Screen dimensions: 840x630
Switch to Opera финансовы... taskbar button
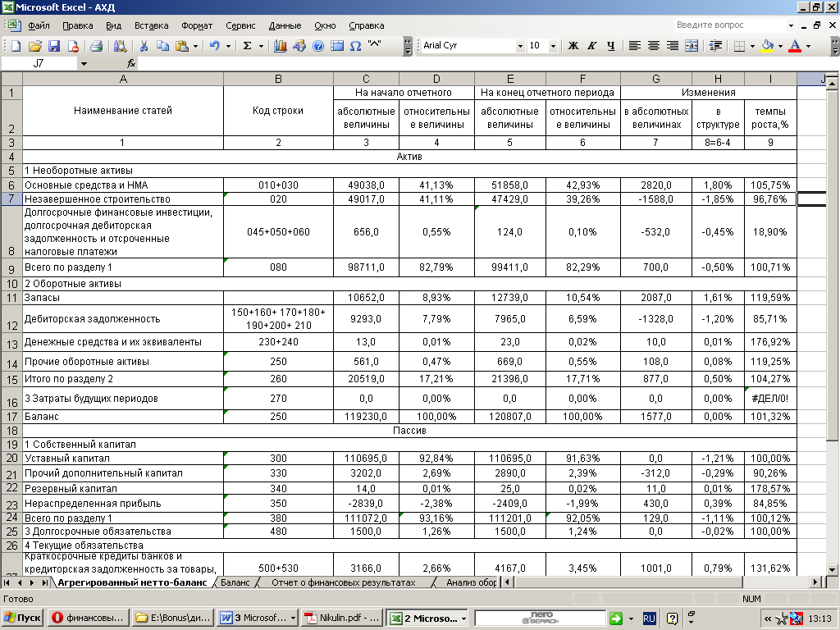pyautogui.click(x=89, y=618)
